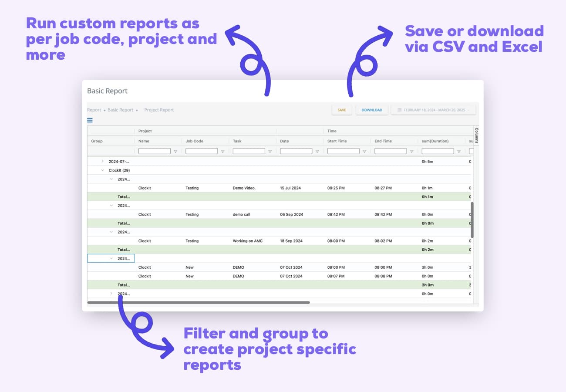Open the February 18, 2024 - March 20, 2025 date range picker

coord(433,110)
